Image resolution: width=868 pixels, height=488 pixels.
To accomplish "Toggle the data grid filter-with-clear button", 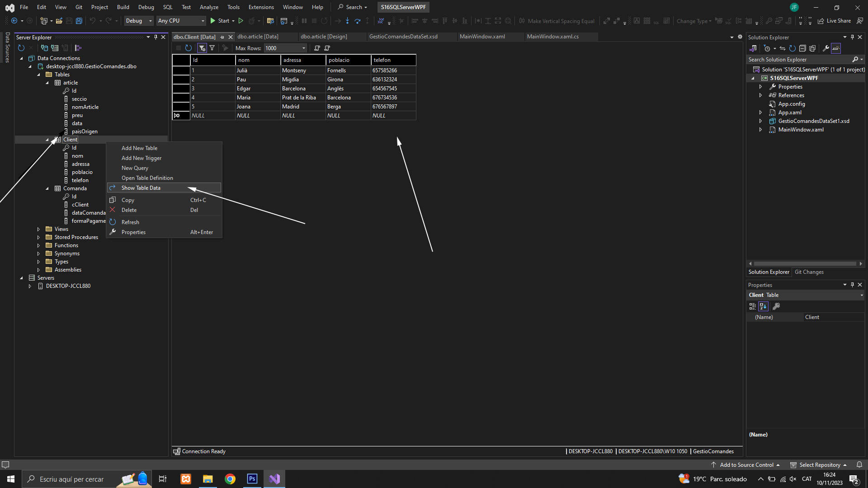I will pyautogui.click(x=202, y=48).
